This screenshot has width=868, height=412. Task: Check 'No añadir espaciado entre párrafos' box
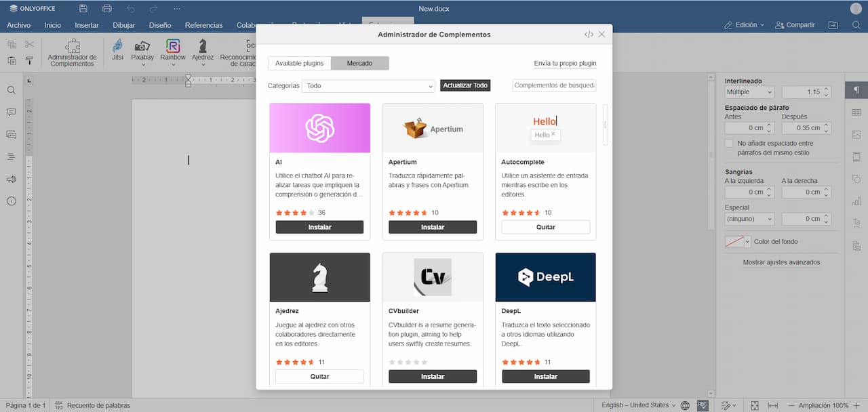(729, 144)
